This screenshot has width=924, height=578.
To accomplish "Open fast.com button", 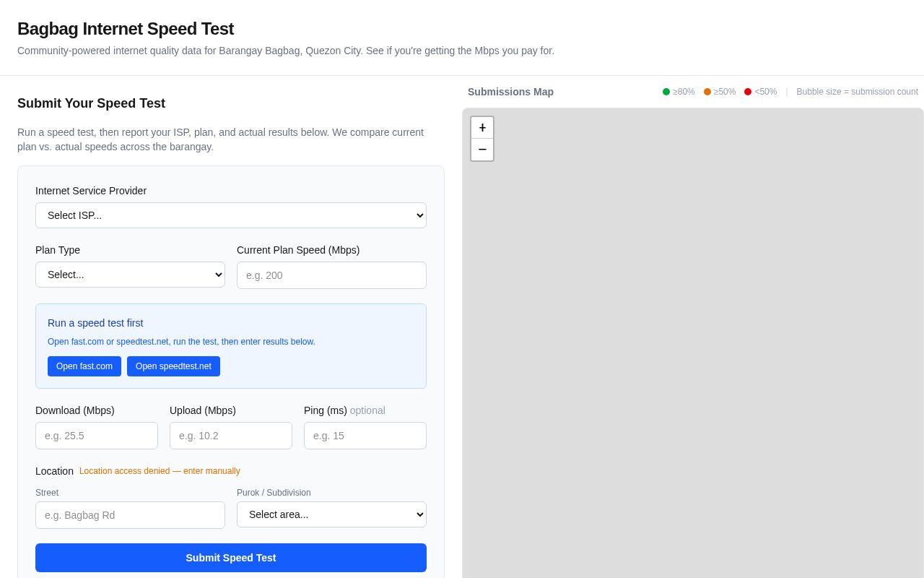I will pyautogui.click(x=84, y=366).
